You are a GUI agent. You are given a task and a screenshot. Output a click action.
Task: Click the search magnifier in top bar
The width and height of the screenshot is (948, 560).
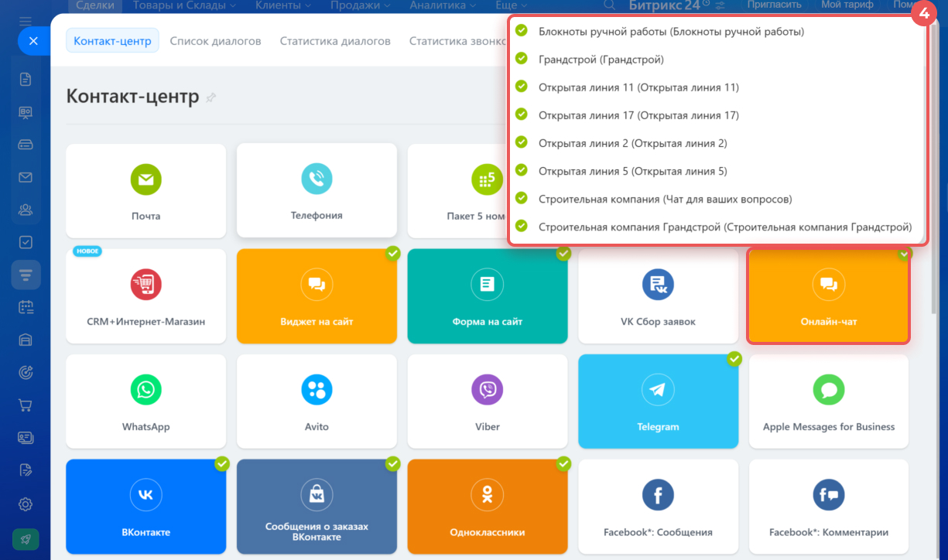pyautogui.click(x=610, y=5)
